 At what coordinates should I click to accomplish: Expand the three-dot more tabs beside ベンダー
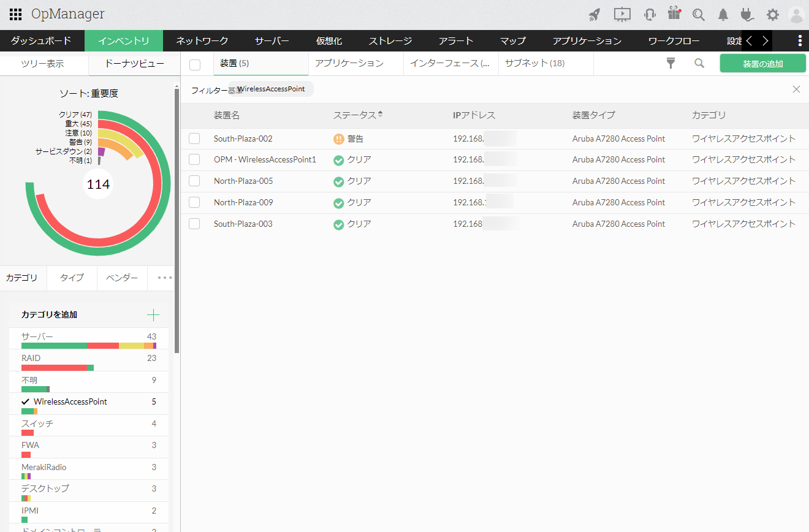[x=165, y=278]
